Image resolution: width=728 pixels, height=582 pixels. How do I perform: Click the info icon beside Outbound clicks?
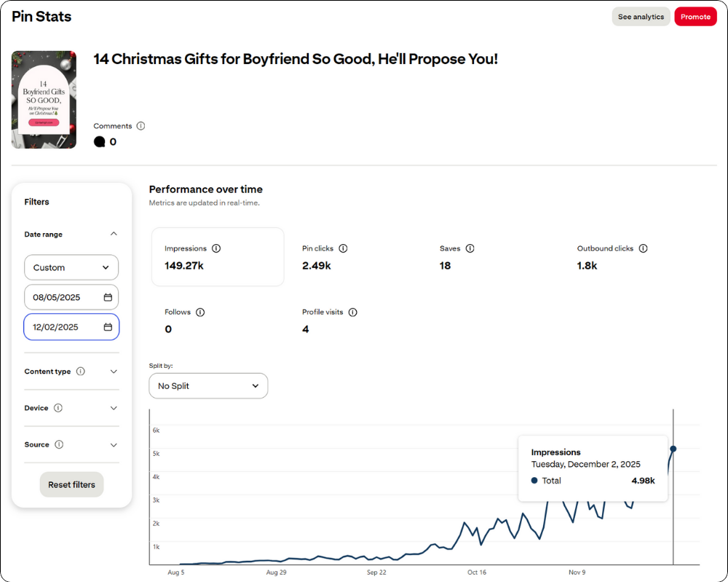point(643,248)
